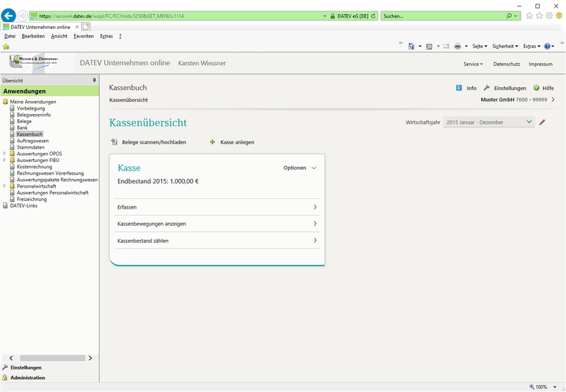This screenshot has height=392, width=566.
Task: Click the favorites bar star icon
Action: click(x=6, y=47)
